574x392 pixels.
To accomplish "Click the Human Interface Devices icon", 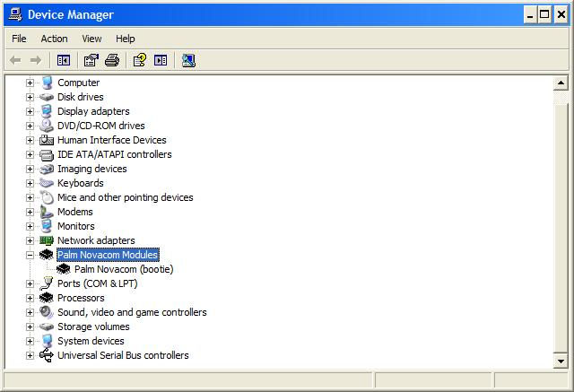I will [47, 140].
